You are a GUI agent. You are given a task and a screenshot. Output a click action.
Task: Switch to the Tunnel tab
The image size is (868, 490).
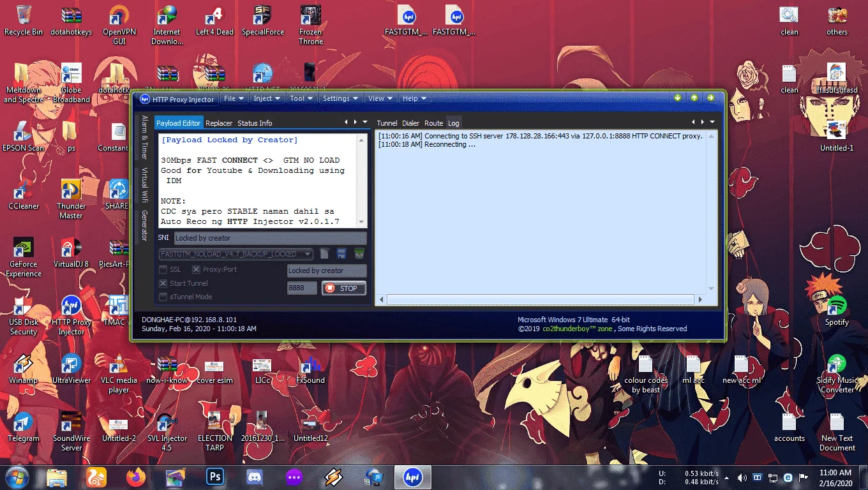(387, 123)
